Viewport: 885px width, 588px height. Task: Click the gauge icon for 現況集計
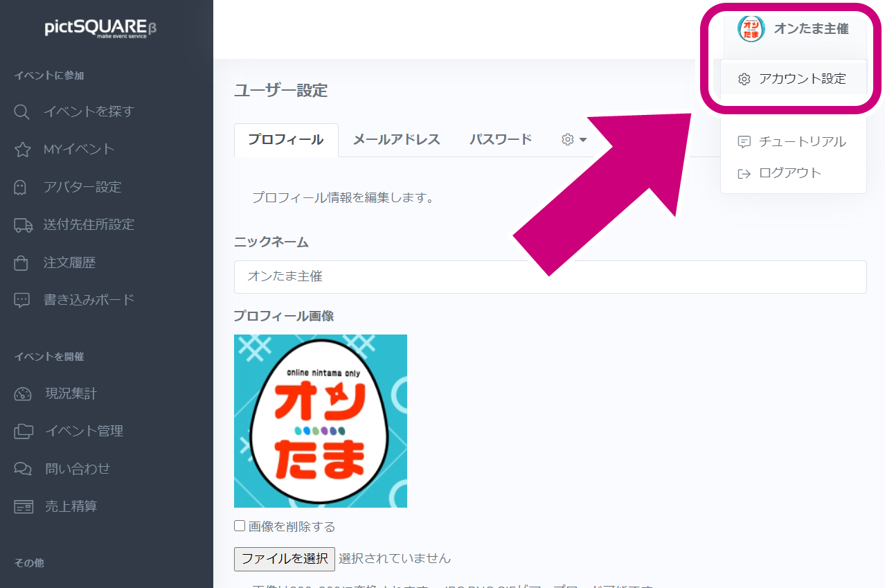pos(23,394)
